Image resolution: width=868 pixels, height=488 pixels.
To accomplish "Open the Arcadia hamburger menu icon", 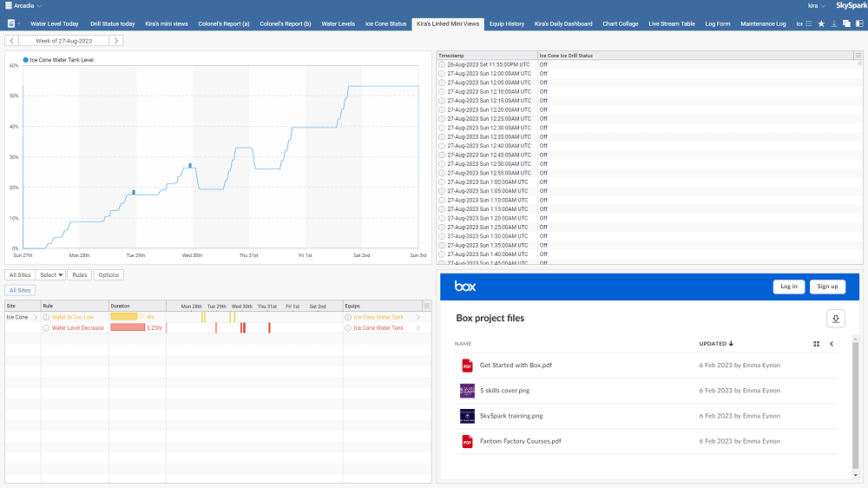I will point(9,5).
